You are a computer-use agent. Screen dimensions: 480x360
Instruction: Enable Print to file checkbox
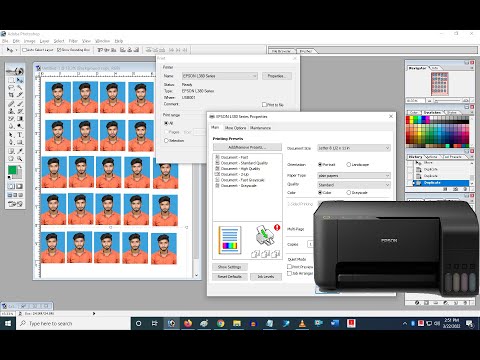[264, 105]
